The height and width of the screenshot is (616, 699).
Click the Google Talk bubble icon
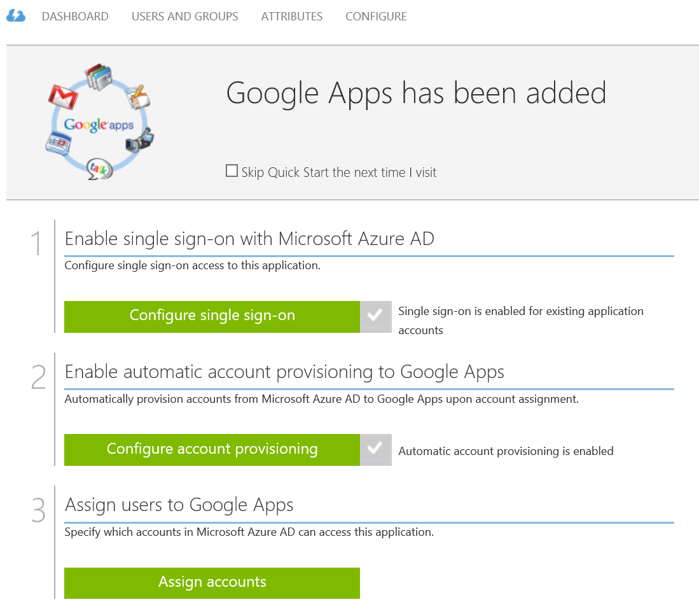click(x=99, y=168)
